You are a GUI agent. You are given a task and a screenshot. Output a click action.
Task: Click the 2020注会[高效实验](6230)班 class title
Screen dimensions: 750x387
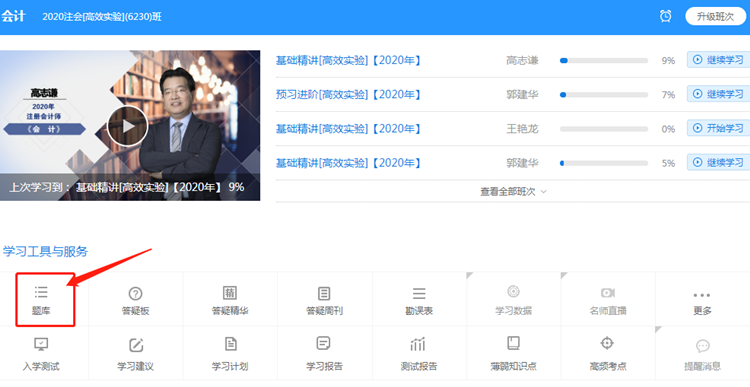click(x=102, y=17)
